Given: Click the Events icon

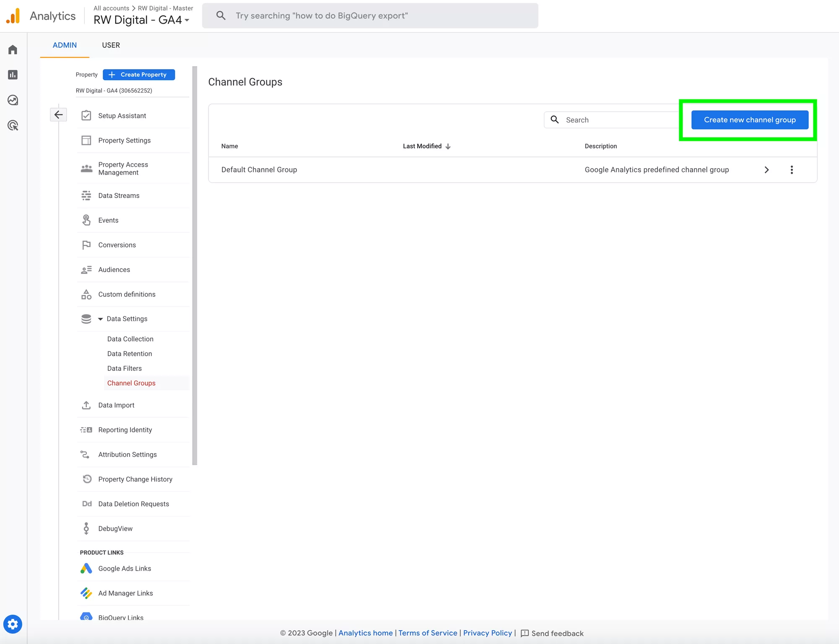Looking at the screenshot, I should point(86,220).
